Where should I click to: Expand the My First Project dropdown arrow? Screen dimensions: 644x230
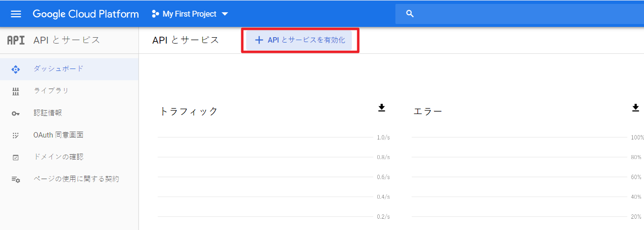pyautogui.click(x=225, y=14)
